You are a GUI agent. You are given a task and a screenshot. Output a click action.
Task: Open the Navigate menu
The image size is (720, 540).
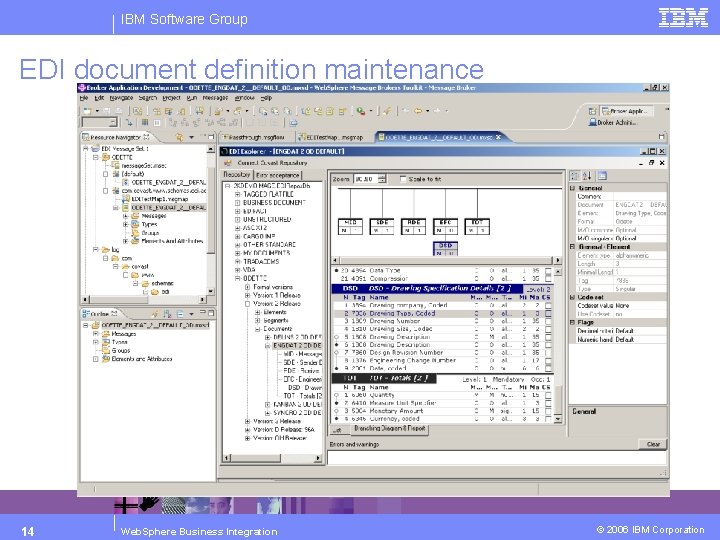tap(121, 98)
